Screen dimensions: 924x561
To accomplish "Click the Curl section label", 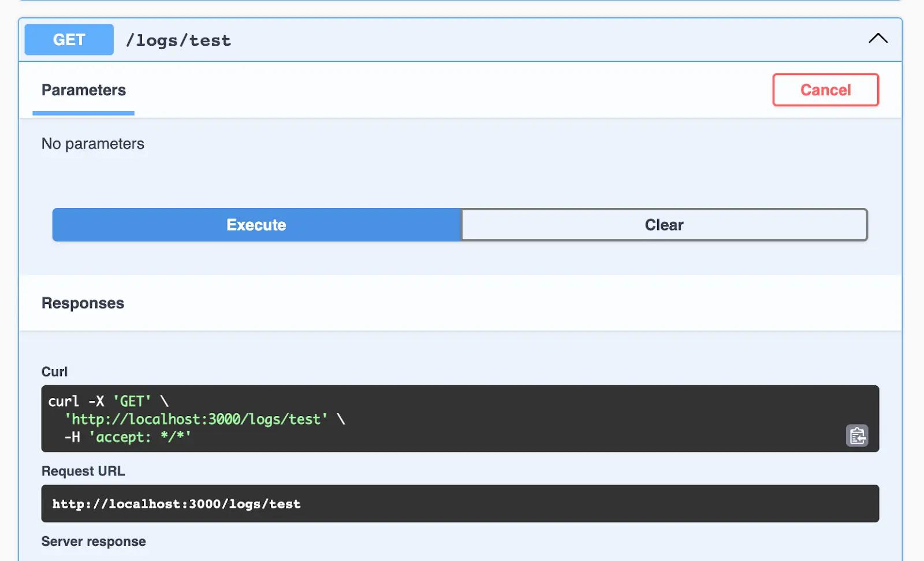I will (x=54, y=371).
